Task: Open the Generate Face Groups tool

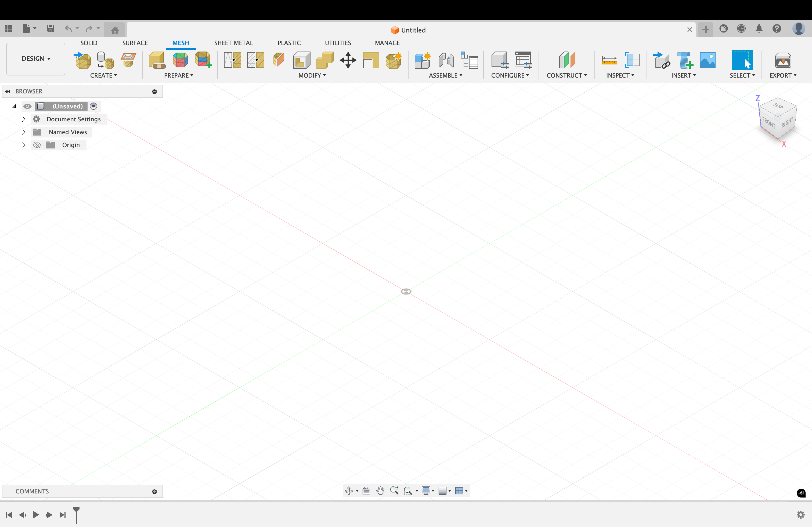Action: coord(181,60)
